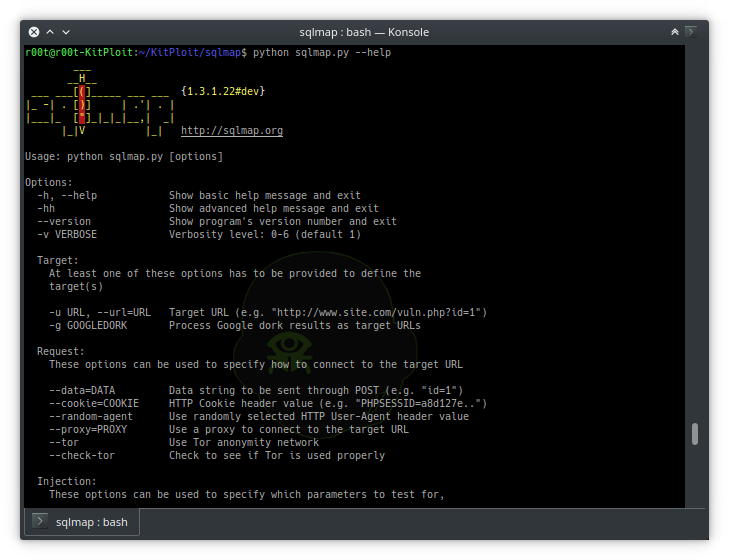
Task: Click the up-chevron window title button
Action: [50, 32]
